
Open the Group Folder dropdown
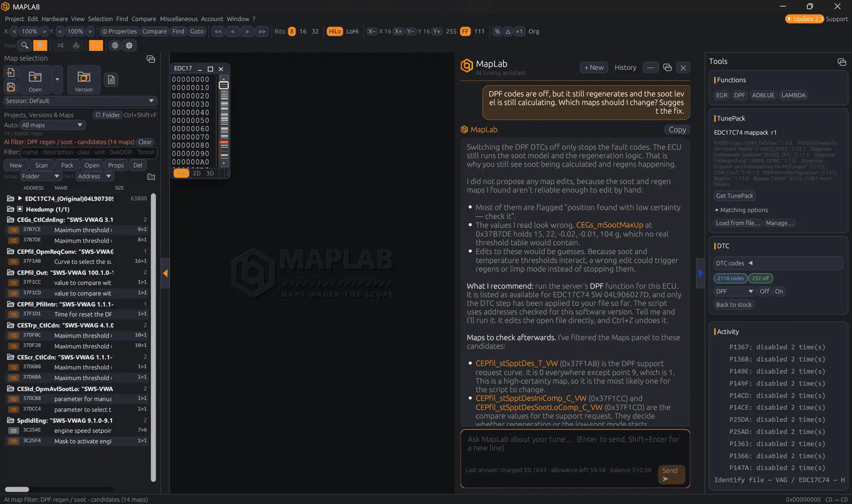40,176
